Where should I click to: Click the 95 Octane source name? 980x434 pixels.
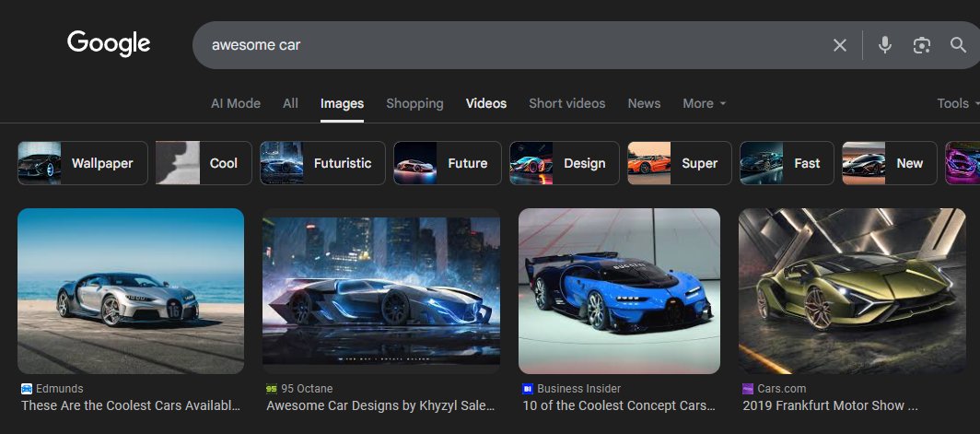(307, 389)
